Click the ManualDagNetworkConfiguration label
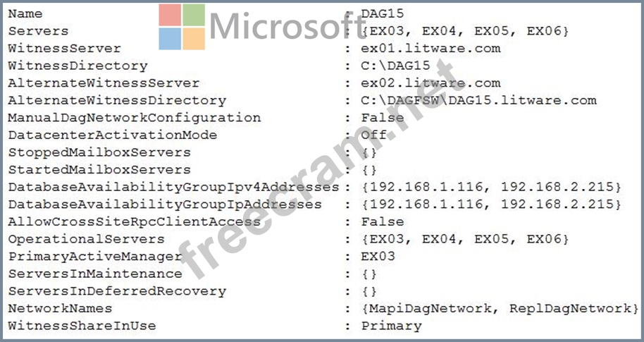644x342 pixels. coord(135,118)
